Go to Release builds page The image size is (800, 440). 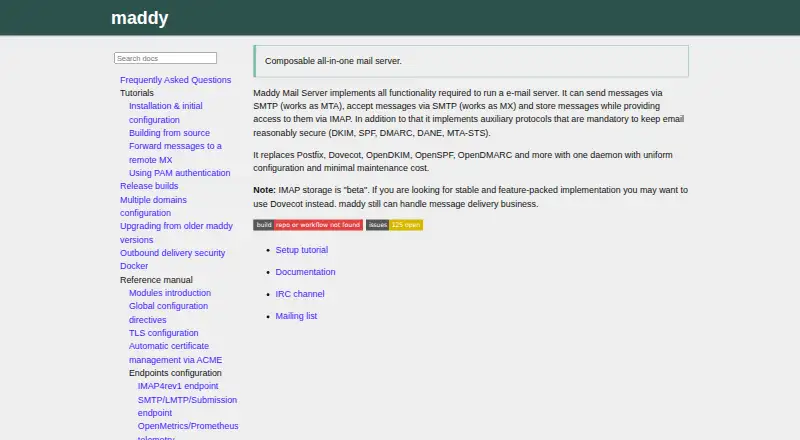[149, 186]
